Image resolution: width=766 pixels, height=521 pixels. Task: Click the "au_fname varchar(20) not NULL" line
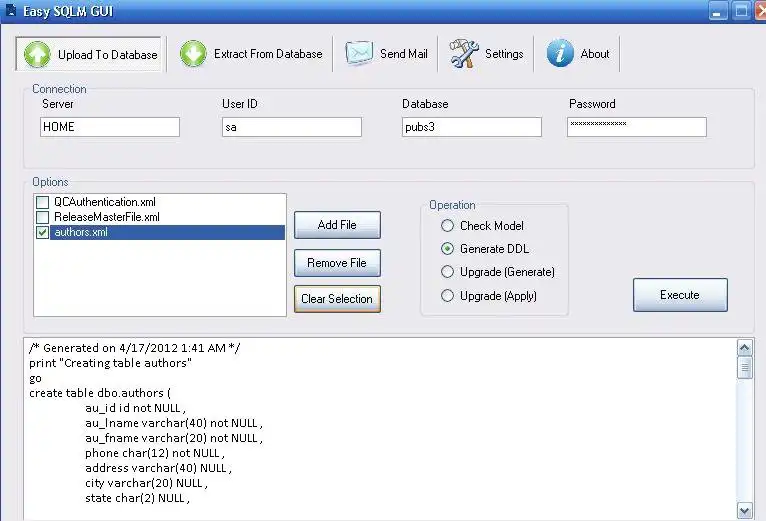[174, 438]
